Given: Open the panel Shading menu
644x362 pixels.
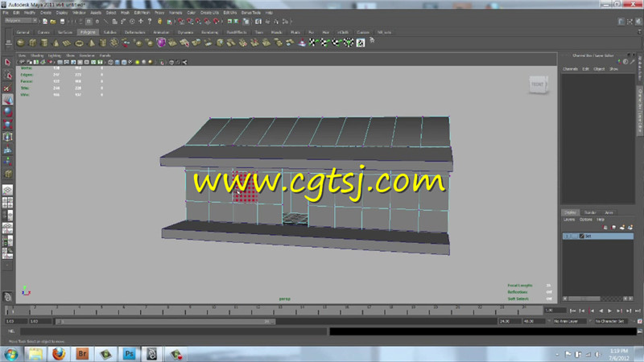Looking at the screenshot, I should tap(37, 56).
